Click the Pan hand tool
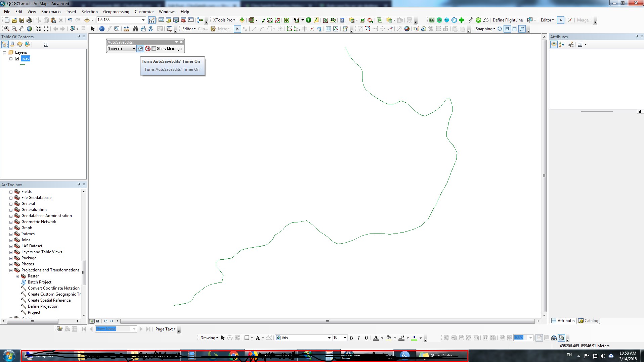This screenshot has height=362, width=644. (22, 29)
